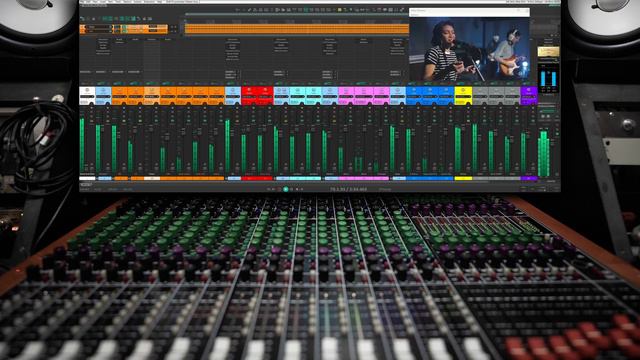Image resolution: width=640 pixels, height=360 pixels.
Task: Click the video preview window's white title bar
Action: coord(469,12)
